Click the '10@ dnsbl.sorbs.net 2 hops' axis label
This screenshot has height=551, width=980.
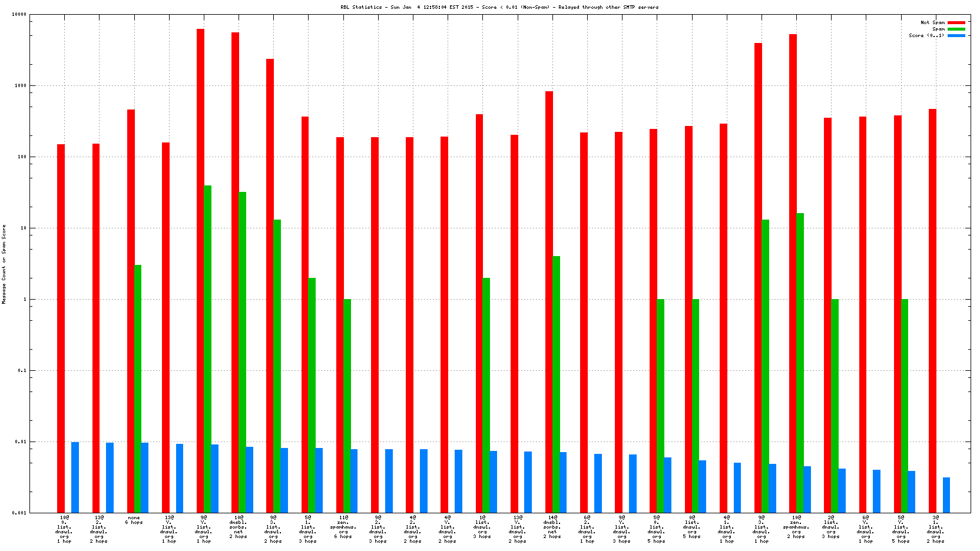point(238,527)
